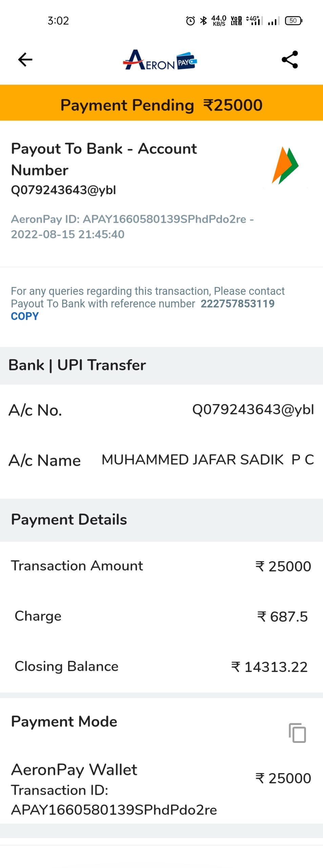This screenshot has height=868, width=323.
Task: Tap the AeronPay logo
Action: [x=160, y=60]
